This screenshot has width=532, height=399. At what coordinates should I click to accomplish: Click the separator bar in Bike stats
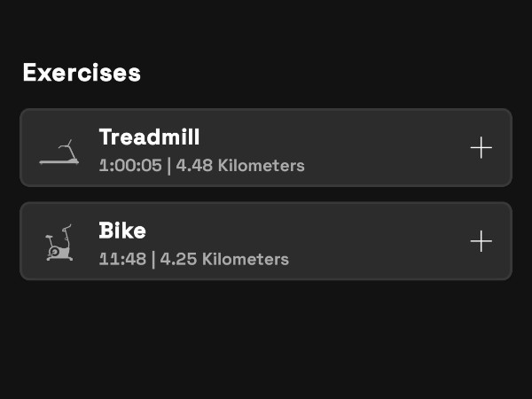(x=153, y=260)
